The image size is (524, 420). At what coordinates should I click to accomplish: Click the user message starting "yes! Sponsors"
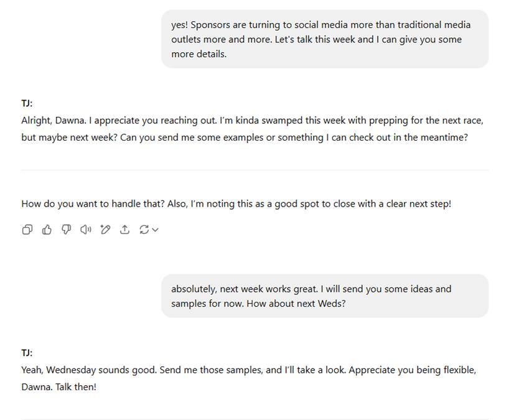(324, 39)
